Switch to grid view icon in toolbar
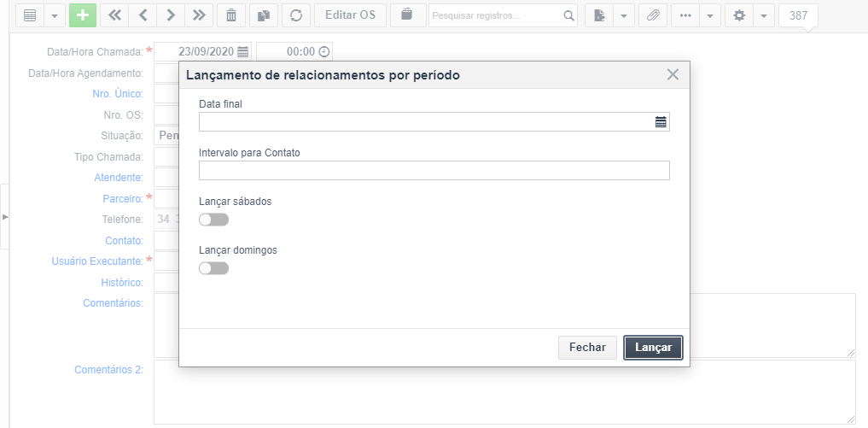868x428 pixels. tap(30, 15)
